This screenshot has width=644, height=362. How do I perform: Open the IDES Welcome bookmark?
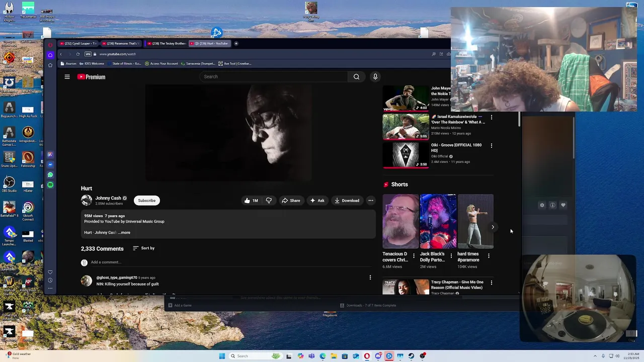[92, 63]
